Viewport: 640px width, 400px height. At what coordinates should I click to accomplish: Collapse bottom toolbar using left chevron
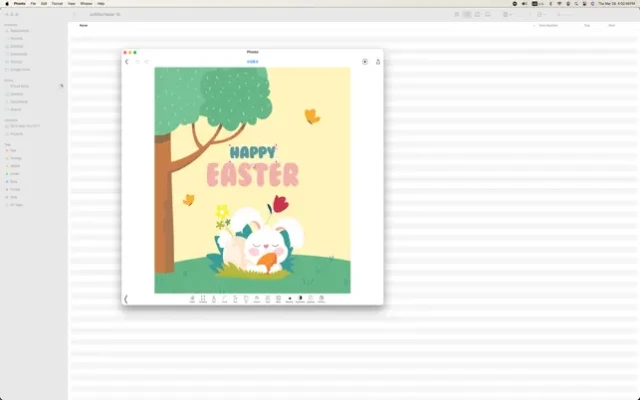(x=126, y=299)
